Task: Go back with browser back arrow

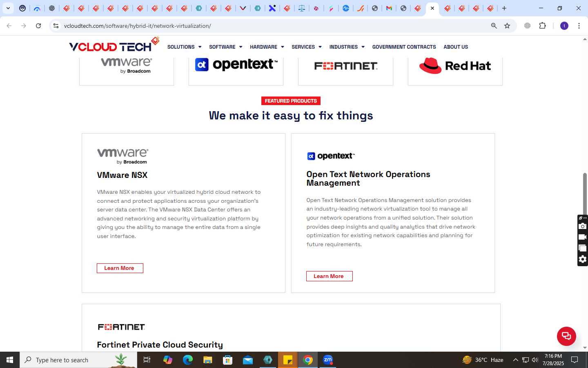Action: coord(9,26)
